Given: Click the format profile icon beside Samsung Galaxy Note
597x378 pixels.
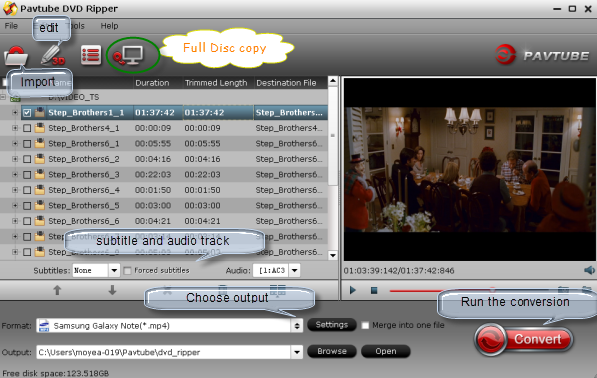Looking at the screenshot, I should (x=44, y=326).
